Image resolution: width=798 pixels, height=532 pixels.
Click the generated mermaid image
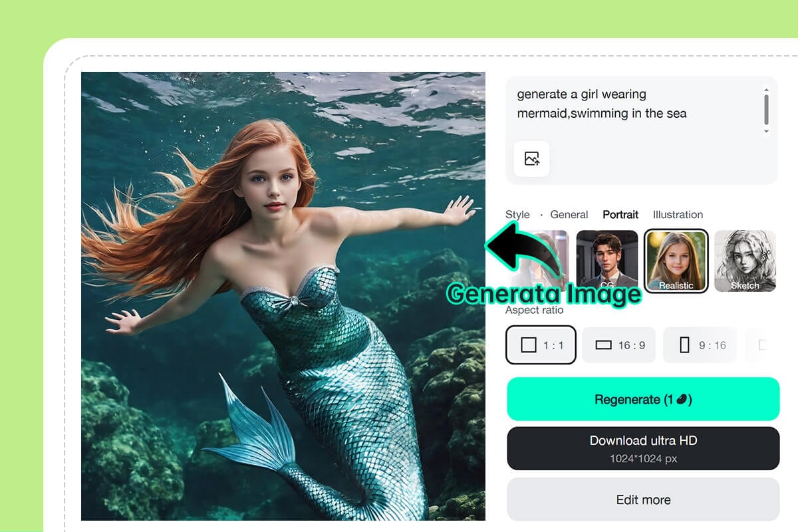[283, 296]
